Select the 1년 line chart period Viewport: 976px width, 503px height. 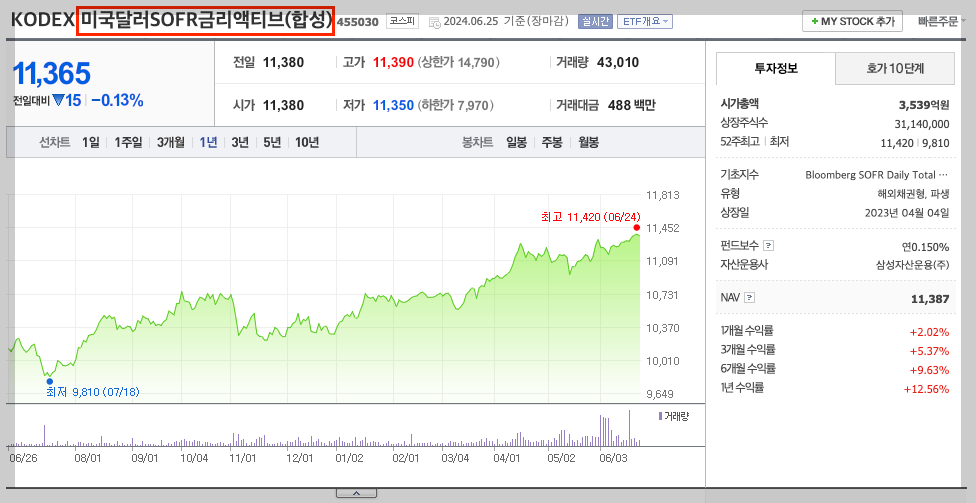[x=209, y=143]
